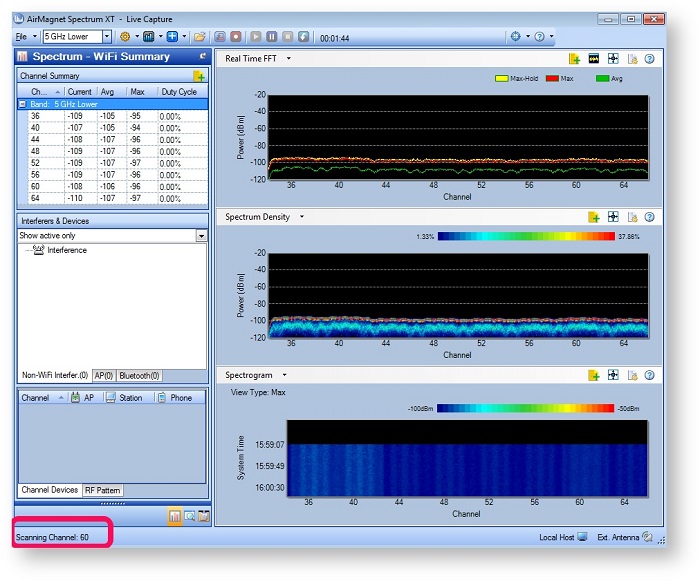Open the 5 GHz Lower band dropdown

pyautogui.click(x=106, y=37)
